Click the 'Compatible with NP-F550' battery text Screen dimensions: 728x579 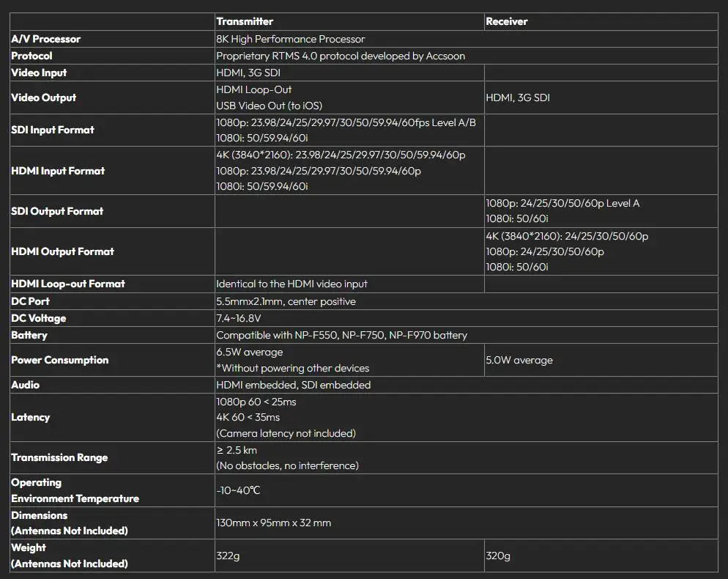tap(342, 335)
